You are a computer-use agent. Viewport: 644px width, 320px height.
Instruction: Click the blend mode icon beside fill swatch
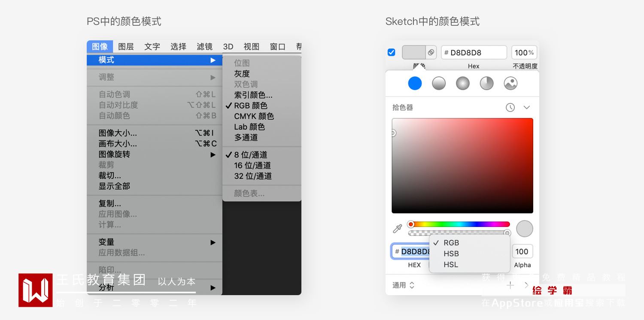coord(431,52)
